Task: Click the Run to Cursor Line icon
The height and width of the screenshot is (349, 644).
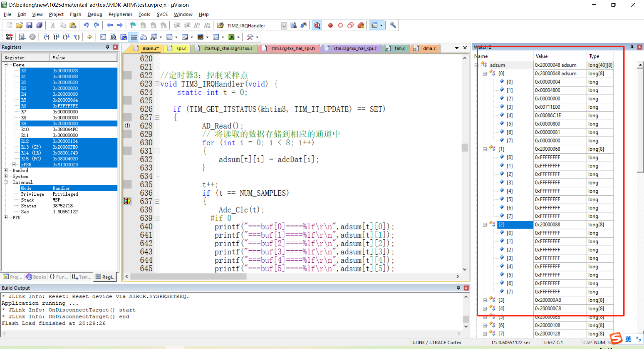Action: pyautogui.click(x=77, y=37)
